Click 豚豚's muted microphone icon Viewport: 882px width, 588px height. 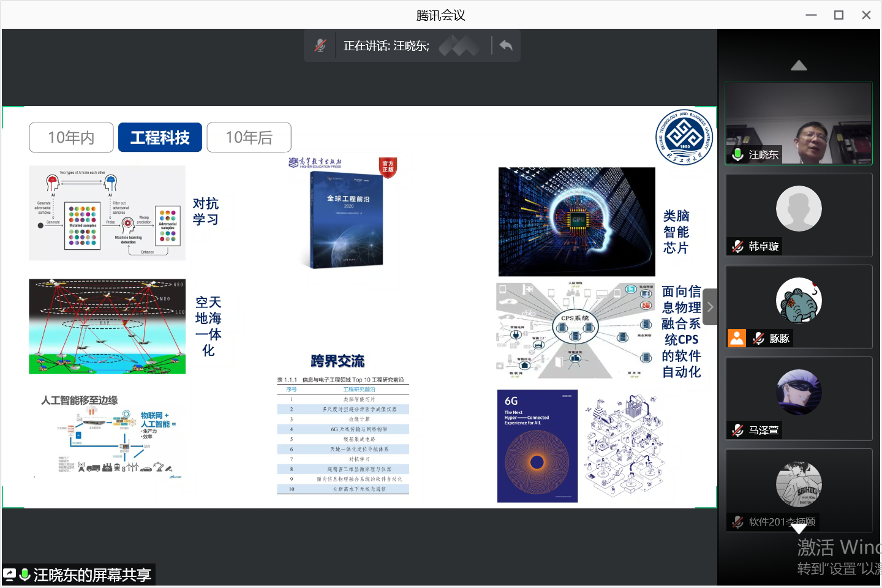click(x=758, y=338)
